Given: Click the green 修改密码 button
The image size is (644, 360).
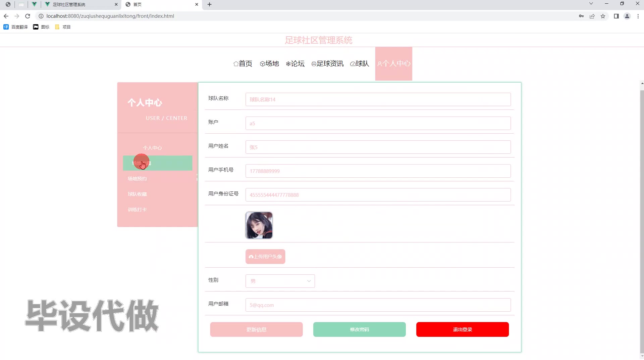Looking at the screenshot, I should (x=360, y=329).
